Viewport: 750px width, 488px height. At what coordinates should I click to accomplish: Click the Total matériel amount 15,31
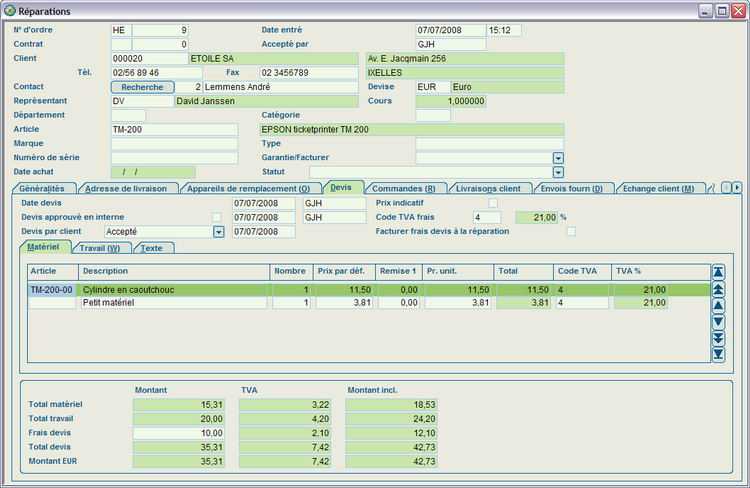pos(178,405)
